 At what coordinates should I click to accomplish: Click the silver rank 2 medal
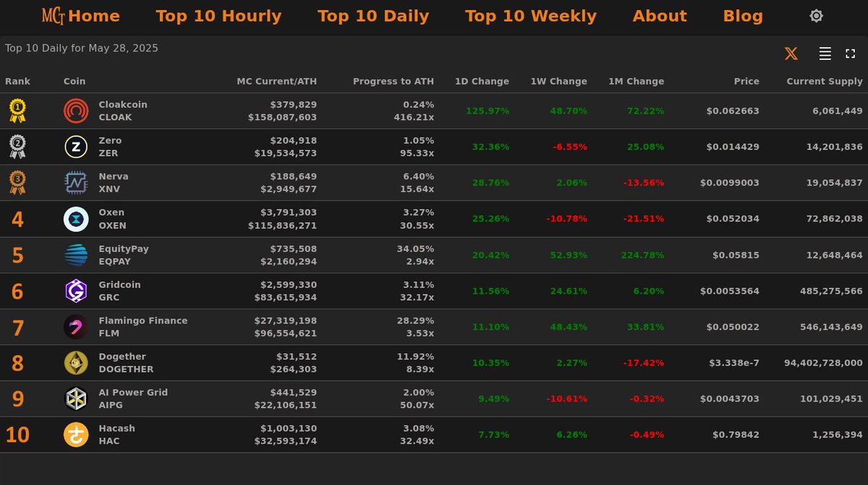click(17, 147)
